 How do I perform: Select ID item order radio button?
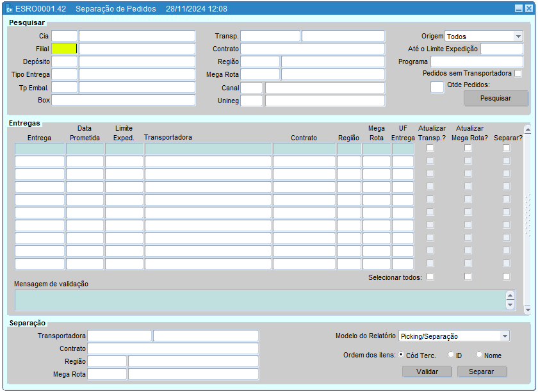[x=451, y=355]
